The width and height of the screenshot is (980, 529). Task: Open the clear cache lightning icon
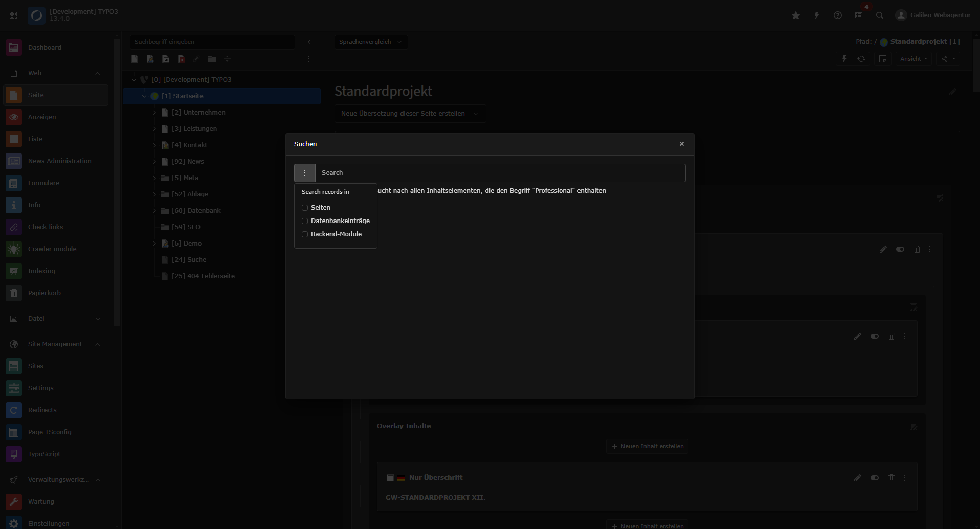(816, 15)
